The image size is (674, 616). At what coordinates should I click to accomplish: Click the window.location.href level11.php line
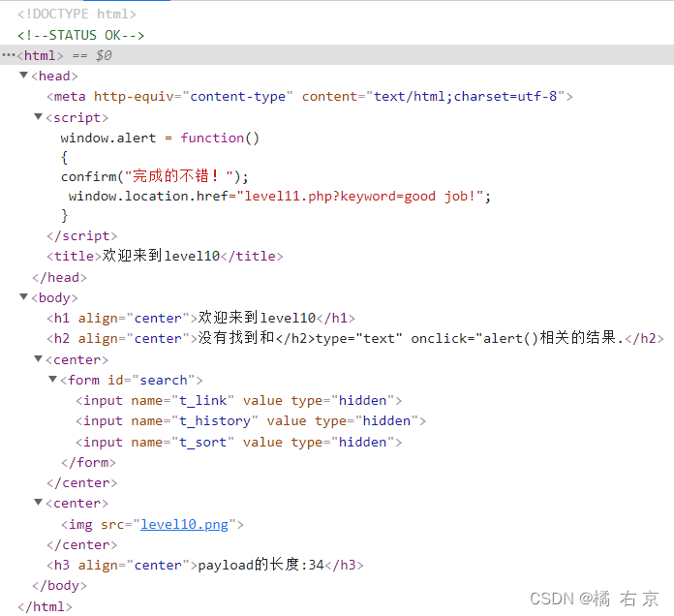tap(280, 197)
